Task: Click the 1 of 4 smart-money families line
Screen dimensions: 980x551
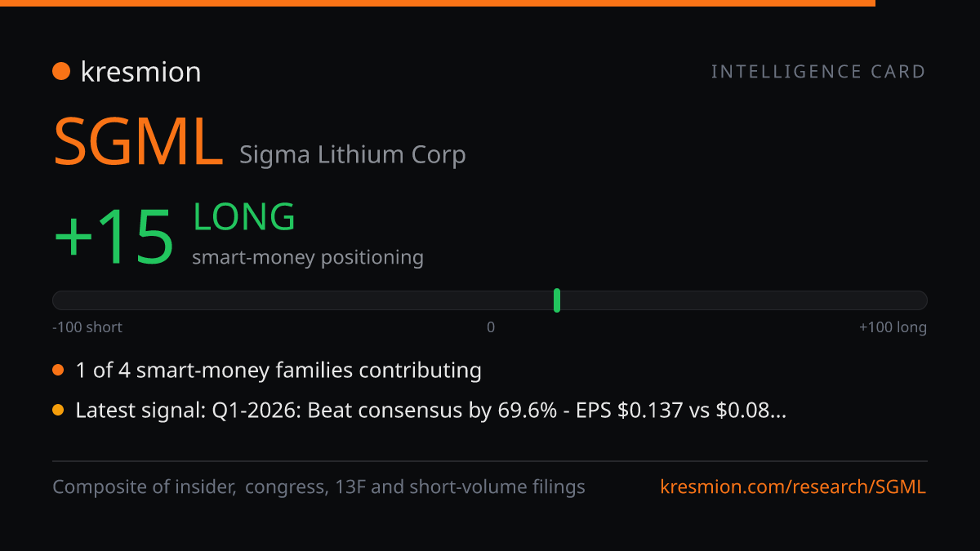Action: tap(278, 371)
